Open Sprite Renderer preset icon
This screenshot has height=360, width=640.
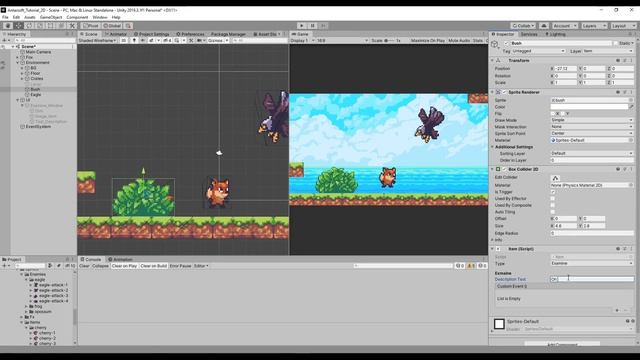tap(624, 92)
